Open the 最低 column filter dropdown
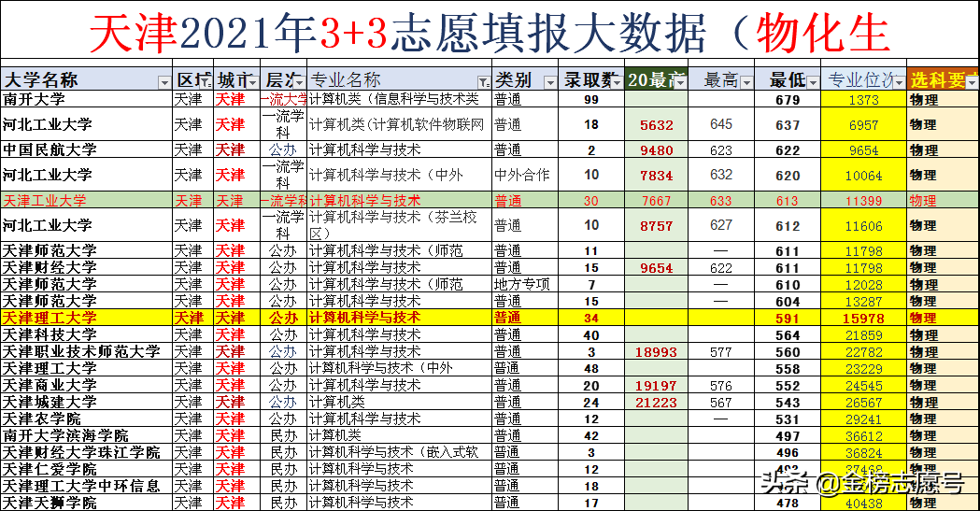980x511 pixels. (813, 82)
